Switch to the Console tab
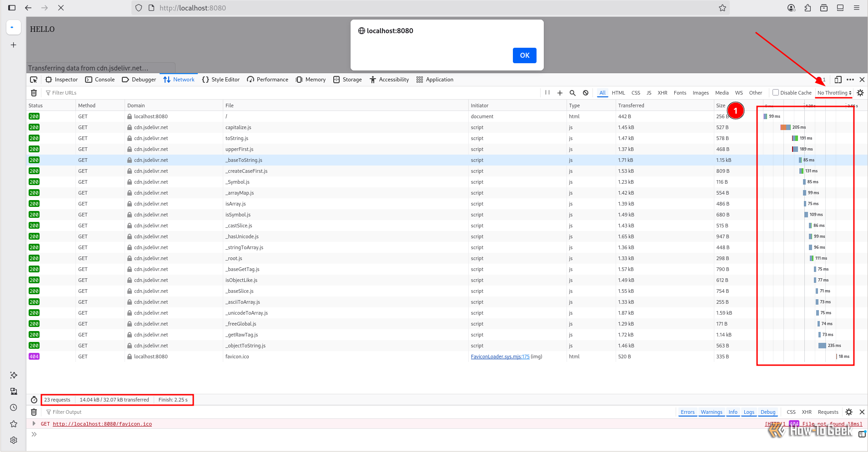Screen dimensions: 868x452 click(100, 80)
